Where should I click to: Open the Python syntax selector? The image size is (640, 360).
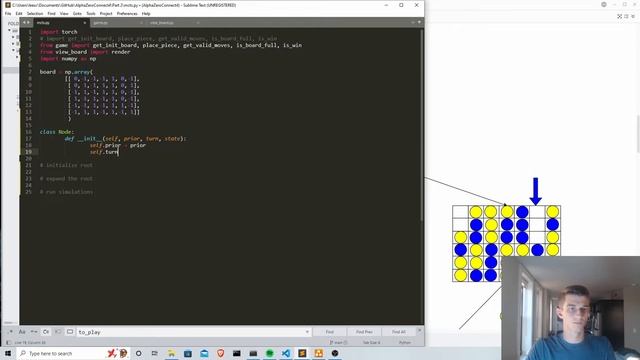point(405,342)
